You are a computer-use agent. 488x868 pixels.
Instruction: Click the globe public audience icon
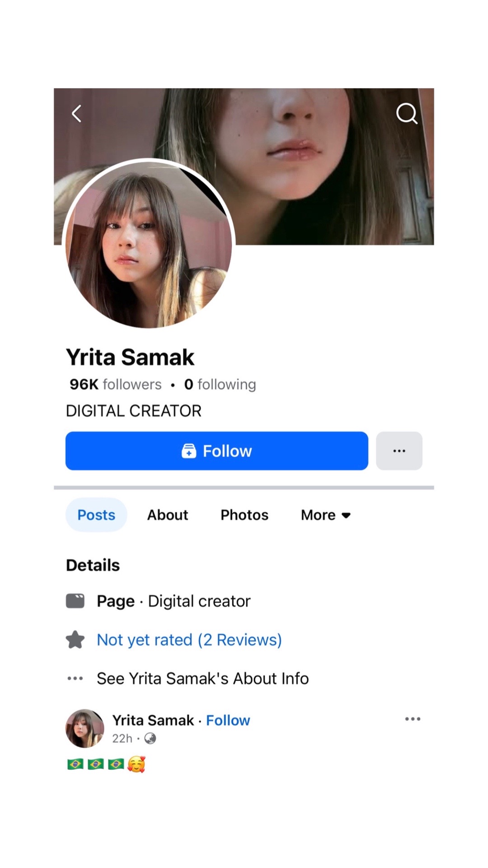pyautogui.click(x=150, y=738)
